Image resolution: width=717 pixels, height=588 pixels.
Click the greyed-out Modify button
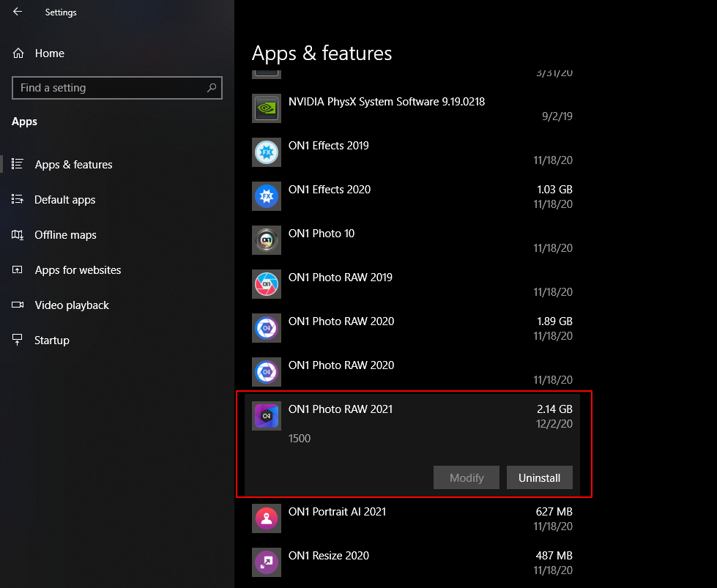coord(467,478)
